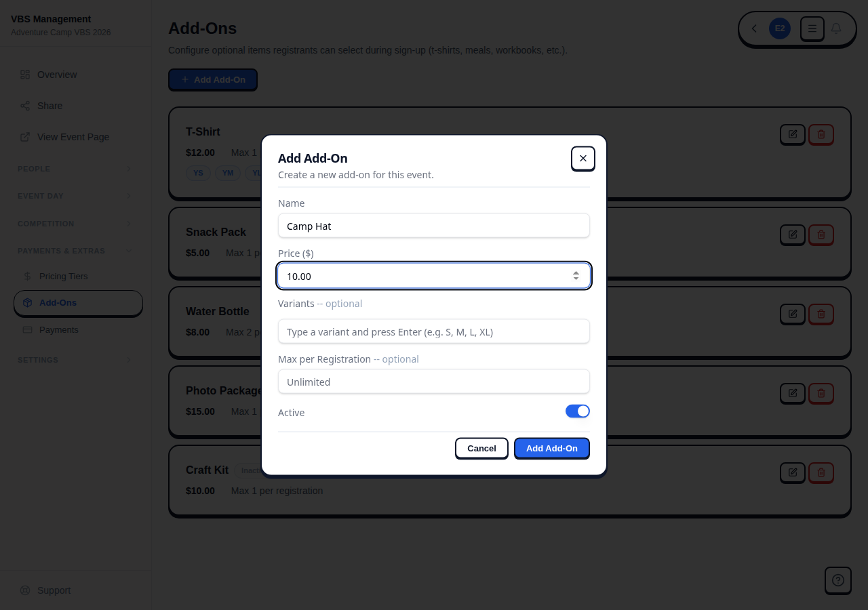The width and height of the screenshot is (868, 610).
Task: Select the Pricing Tiers dollar icon
Action: tap(27, 276)
